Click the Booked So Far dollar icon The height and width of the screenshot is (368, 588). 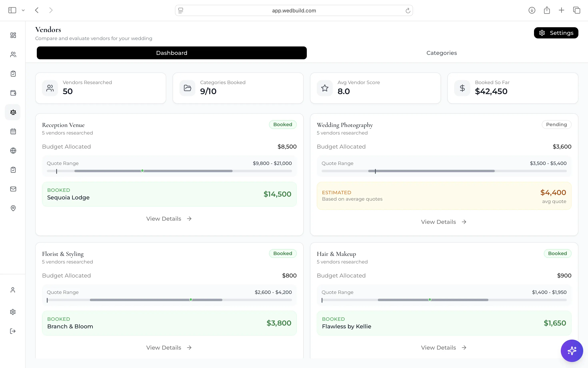462,88
